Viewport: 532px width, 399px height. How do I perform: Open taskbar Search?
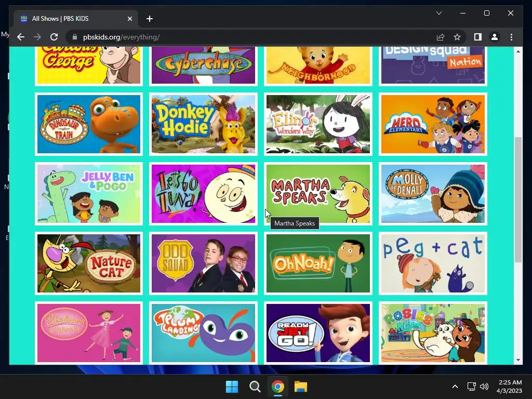255,387
